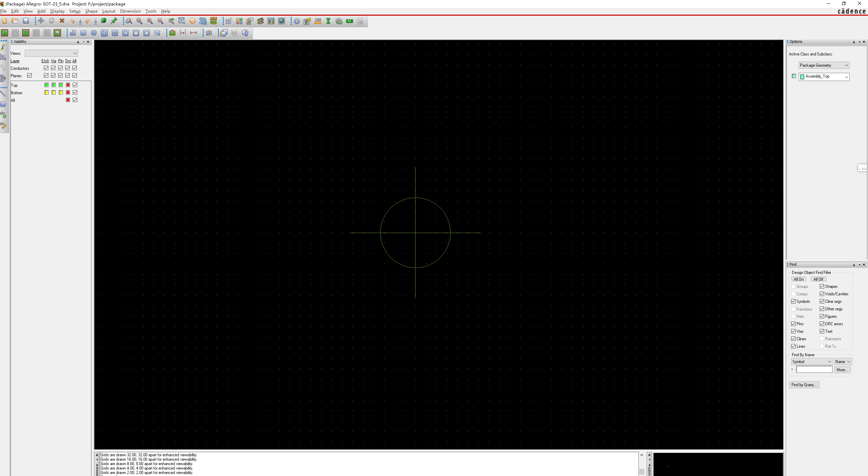Uncheck Symbols in Find filter

793,301
